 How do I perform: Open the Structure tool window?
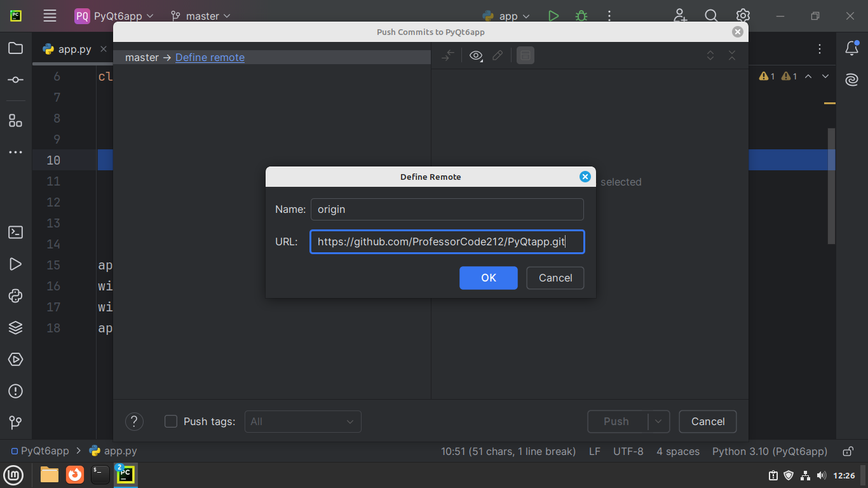pos(16,121)
